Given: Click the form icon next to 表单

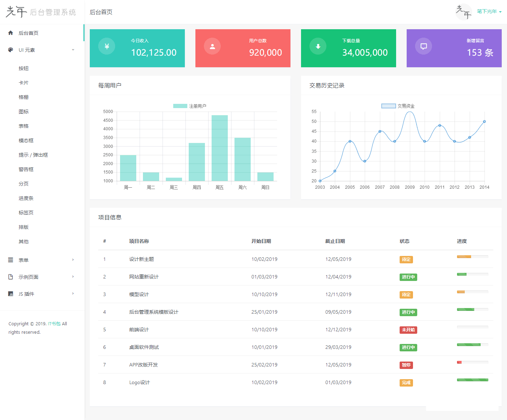Looking at the screenshot, I should click(10, 260).
